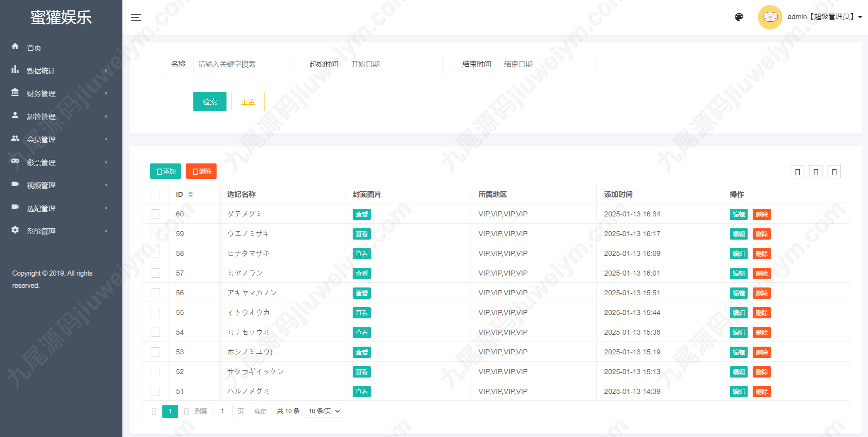Viewport: 868px width, 437px height.
Task: Click page number 1 in pagination
Action: pyautogui.click(x=170, y=411)
